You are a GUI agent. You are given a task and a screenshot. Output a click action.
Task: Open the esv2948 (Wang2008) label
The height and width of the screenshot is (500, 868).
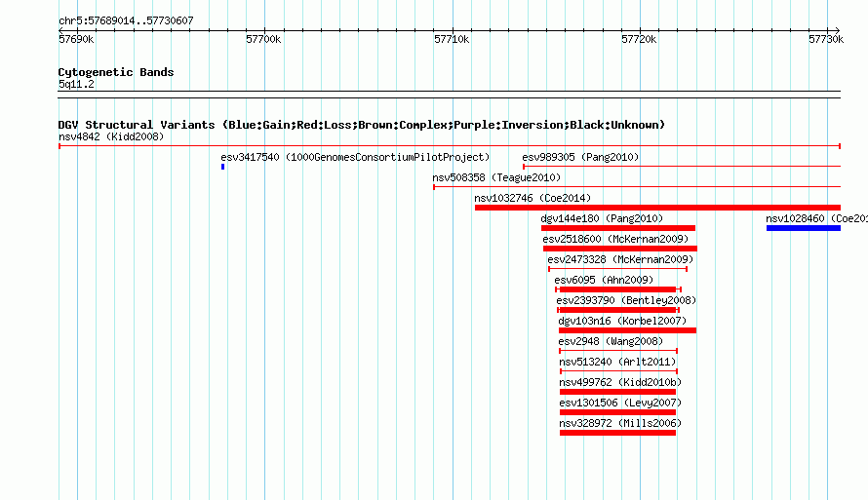coord(611,341)
